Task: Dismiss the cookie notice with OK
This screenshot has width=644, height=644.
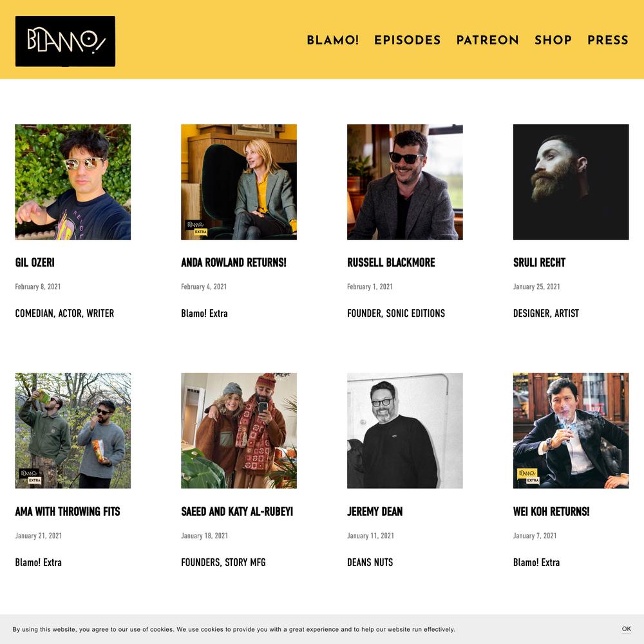Action: pyautogui.click(x=627, y=629)
